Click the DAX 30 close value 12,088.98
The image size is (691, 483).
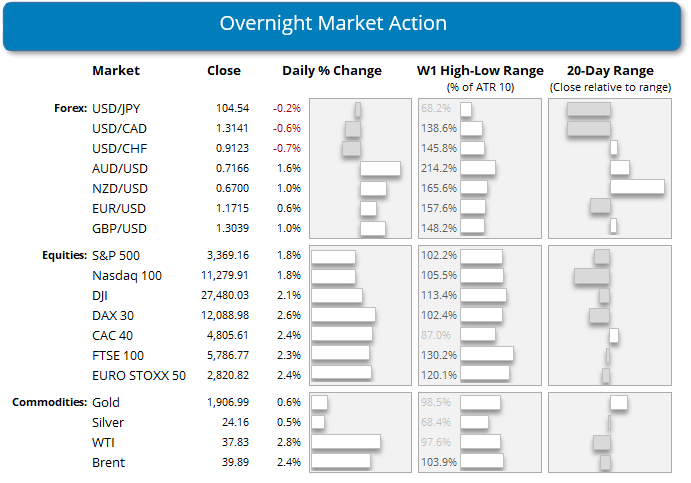[x=230, y=315]
